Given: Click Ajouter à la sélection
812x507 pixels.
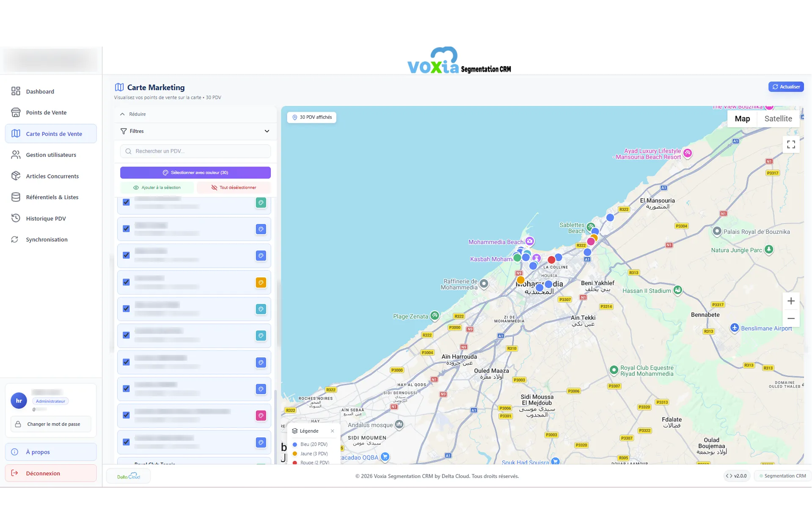Looking at the screenshot, I should (x=157, y=187).
